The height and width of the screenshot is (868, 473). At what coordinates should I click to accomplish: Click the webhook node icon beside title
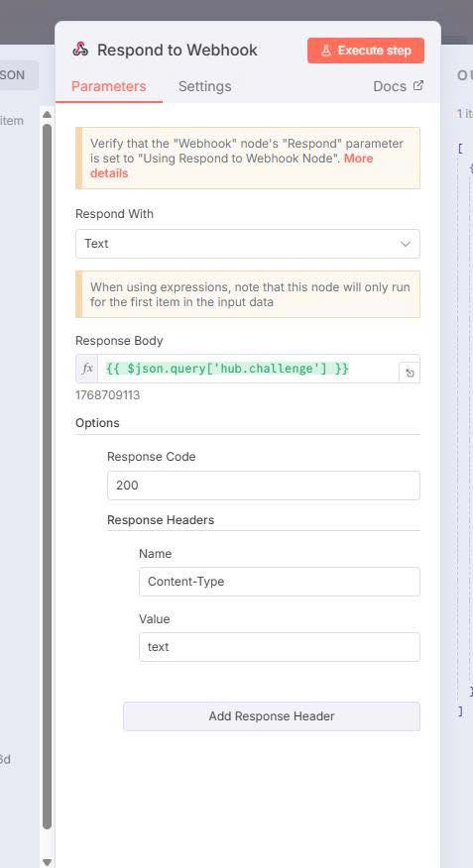pos(80,50)
